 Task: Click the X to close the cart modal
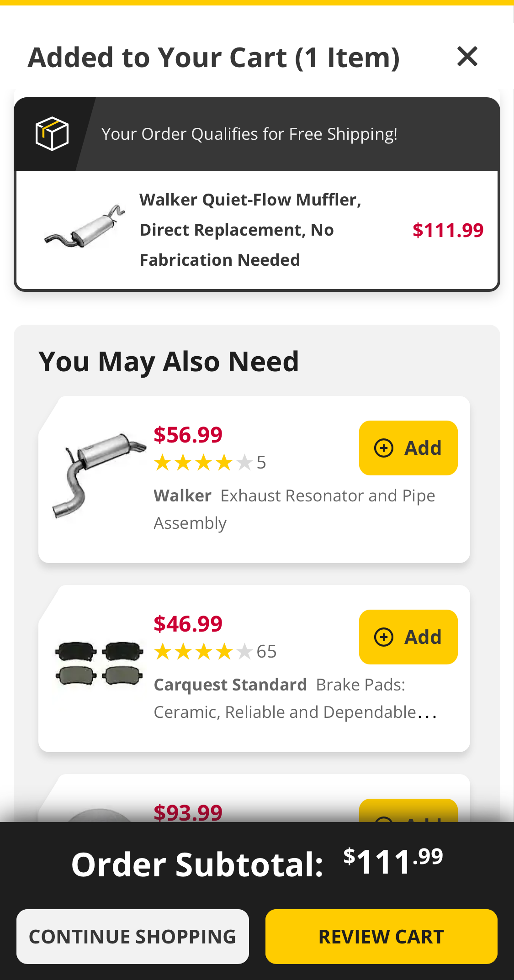[467, 57]
